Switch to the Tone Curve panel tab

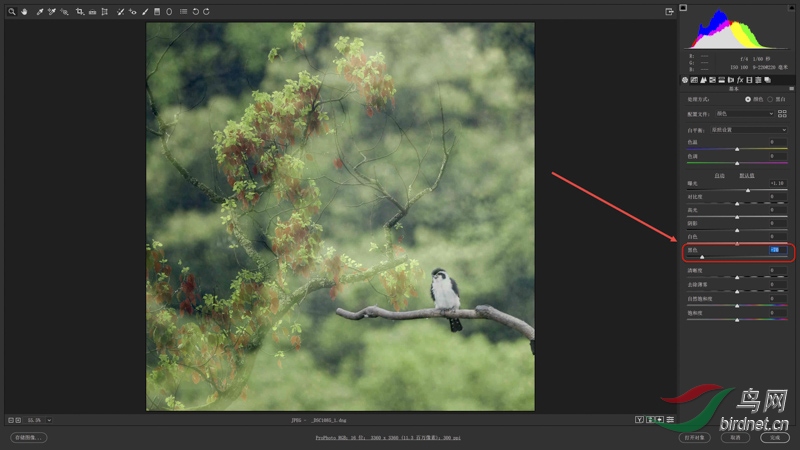693,79
